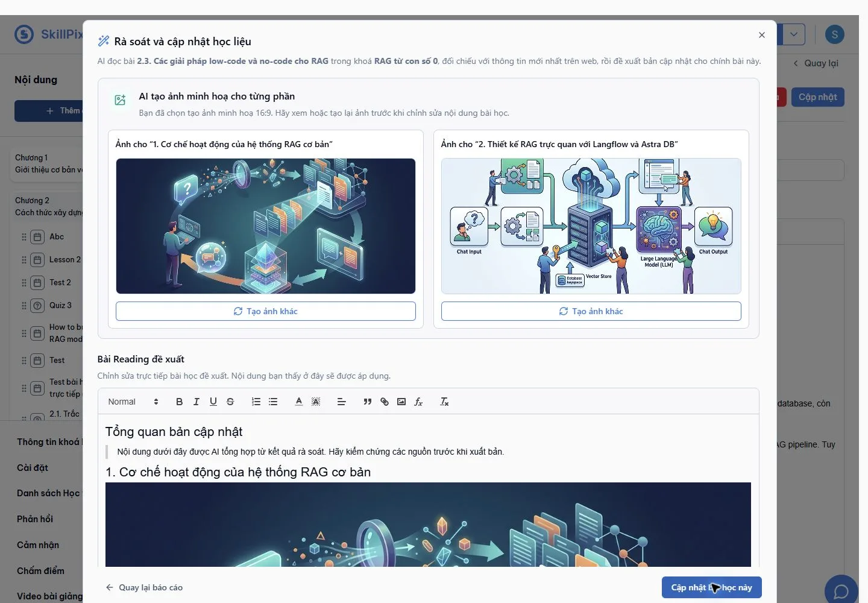
Task: Click Cập nhật bài học này button
Action: pyautogui.click(x=712, y=587)
